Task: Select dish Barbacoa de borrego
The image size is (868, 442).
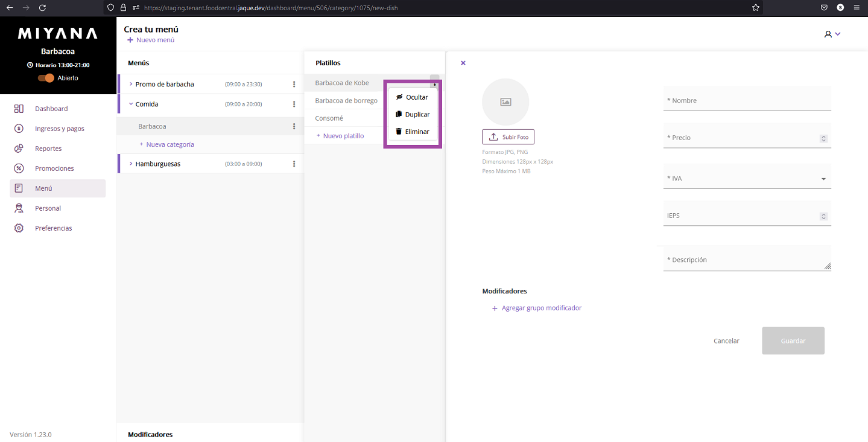Action: pos(346,100)
